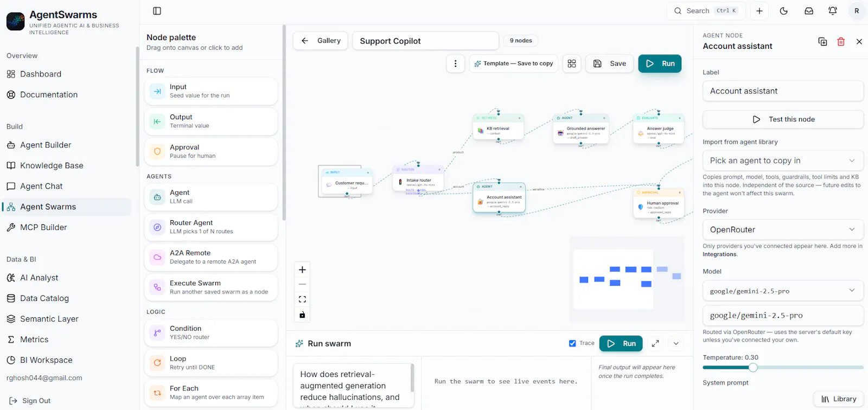Run swarm from top toolbar
Viewport: 868px width, 410px height.
(660, 63)
